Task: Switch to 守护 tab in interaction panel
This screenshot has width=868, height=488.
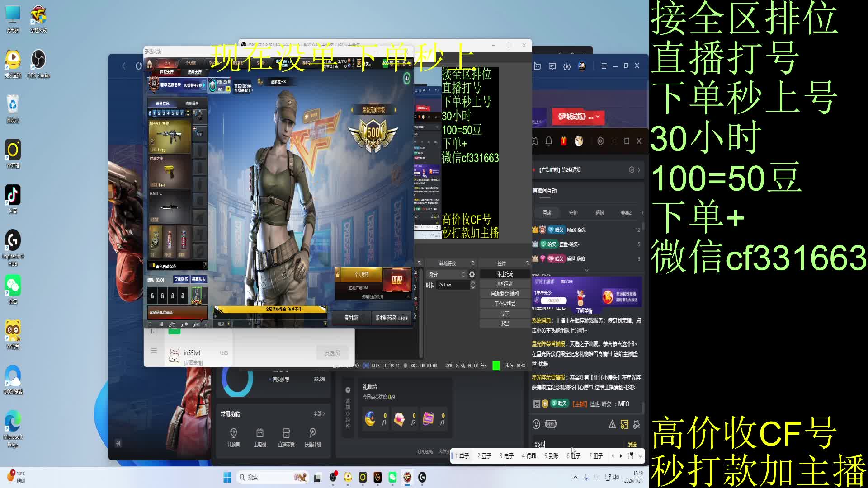Action: [x=573, y=212]
